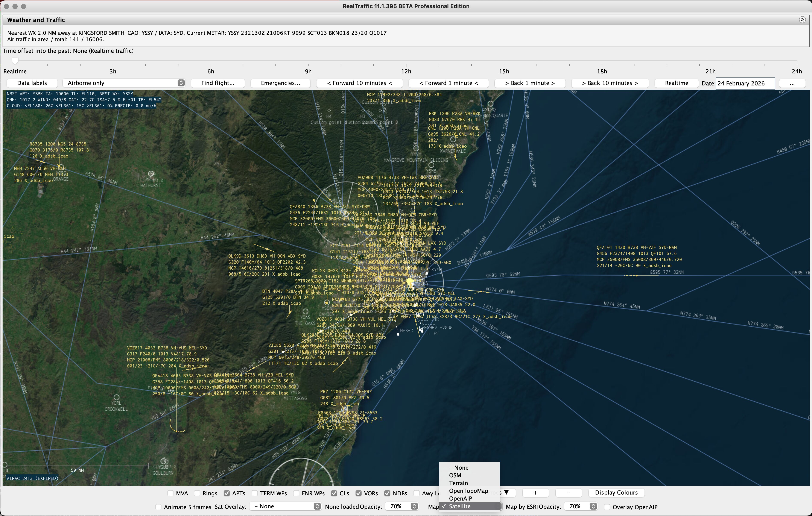Click the Bathurst airport symbol on map
Screen dimensions: 812x516
151,174
